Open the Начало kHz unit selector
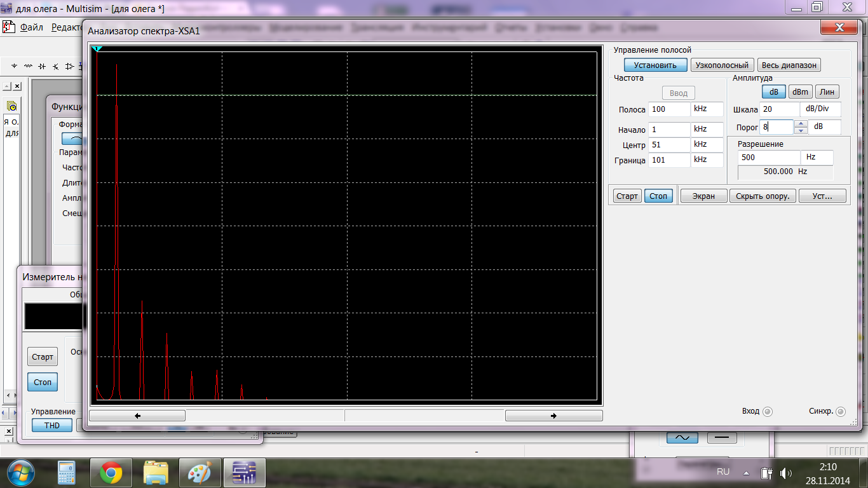This screenshot has height=488, width=868. [x=707, y=130]
